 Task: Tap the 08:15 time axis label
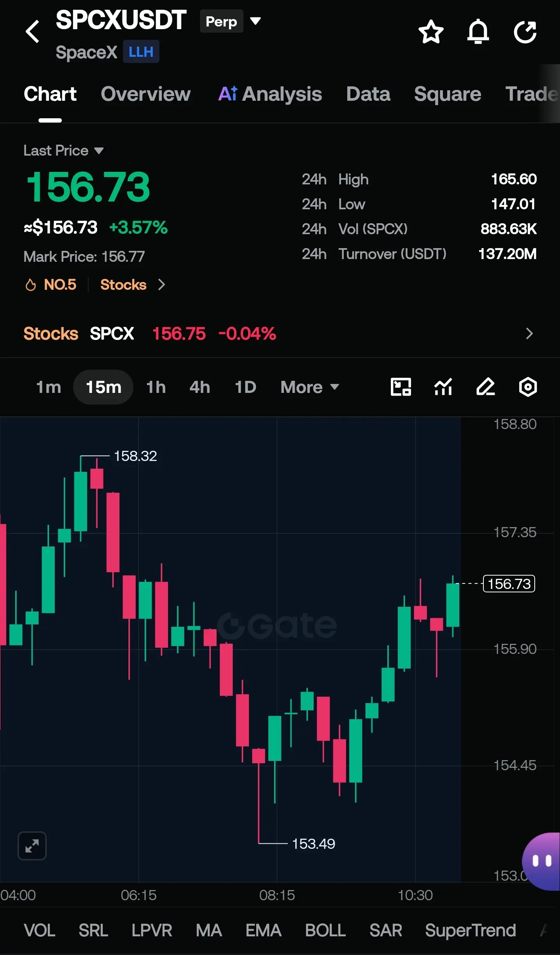tap(277, 895)
